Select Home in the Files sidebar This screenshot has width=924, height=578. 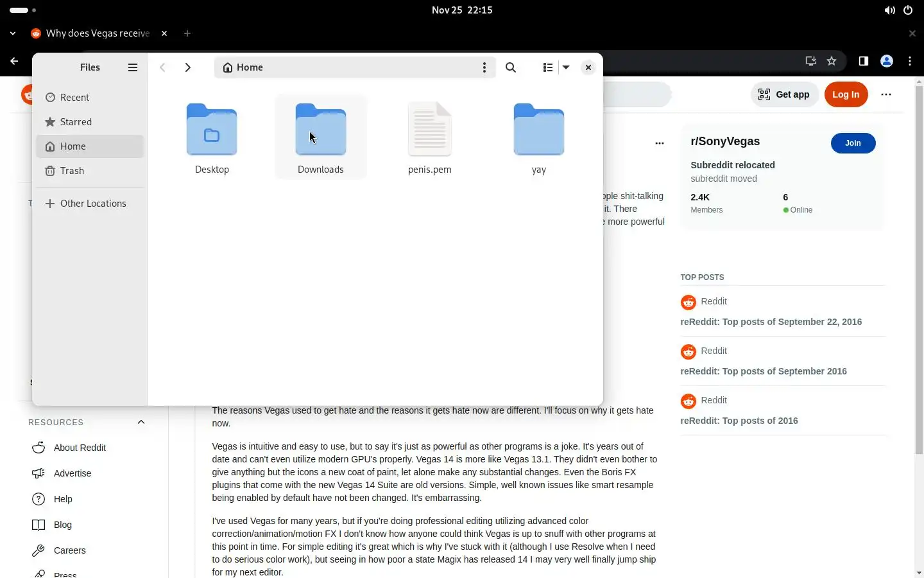click(90, 146)
